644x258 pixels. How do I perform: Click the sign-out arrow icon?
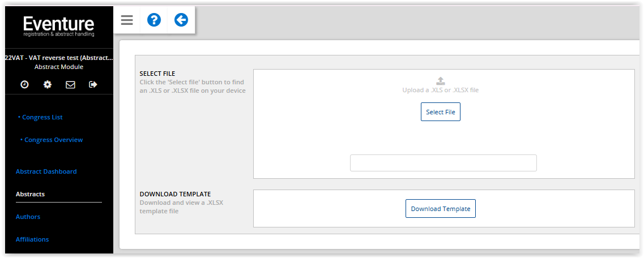point(93,84)
